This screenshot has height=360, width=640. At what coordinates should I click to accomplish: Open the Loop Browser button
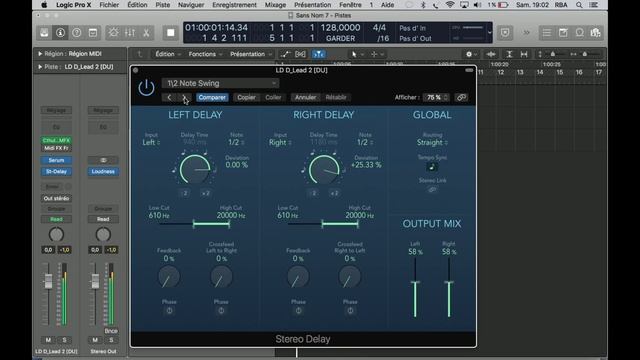tap(579, 33)
